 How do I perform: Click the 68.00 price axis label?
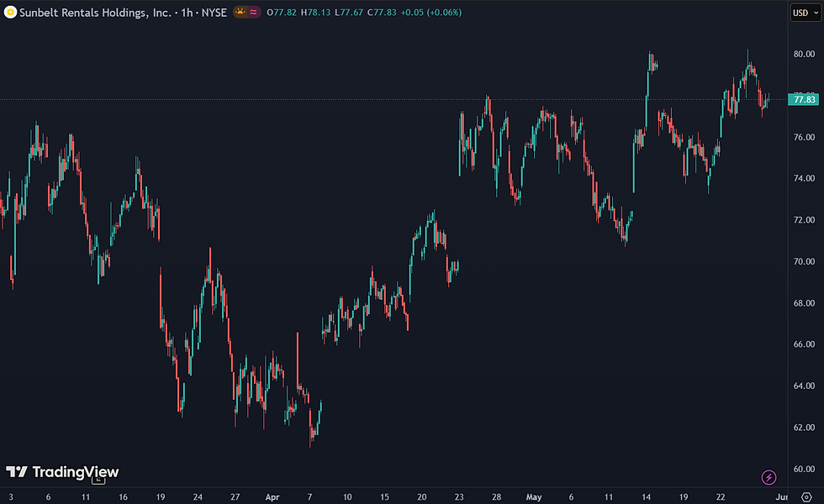(x=804, y=303)
